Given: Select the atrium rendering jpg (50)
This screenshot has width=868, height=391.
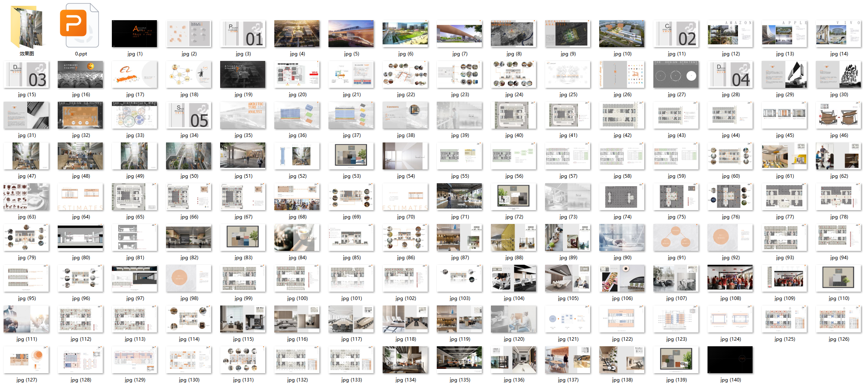Looking at the screenshot, I should 189,156.
